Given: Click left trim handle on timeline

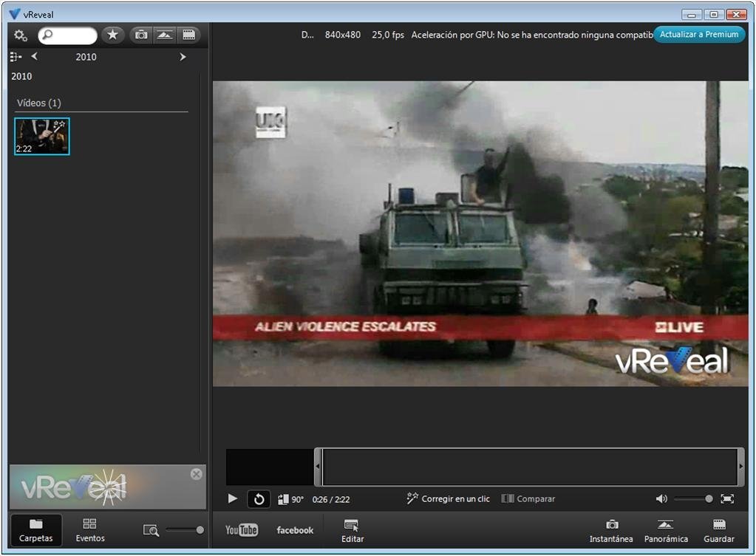Looking at the screenshot, I should (319, 467).
